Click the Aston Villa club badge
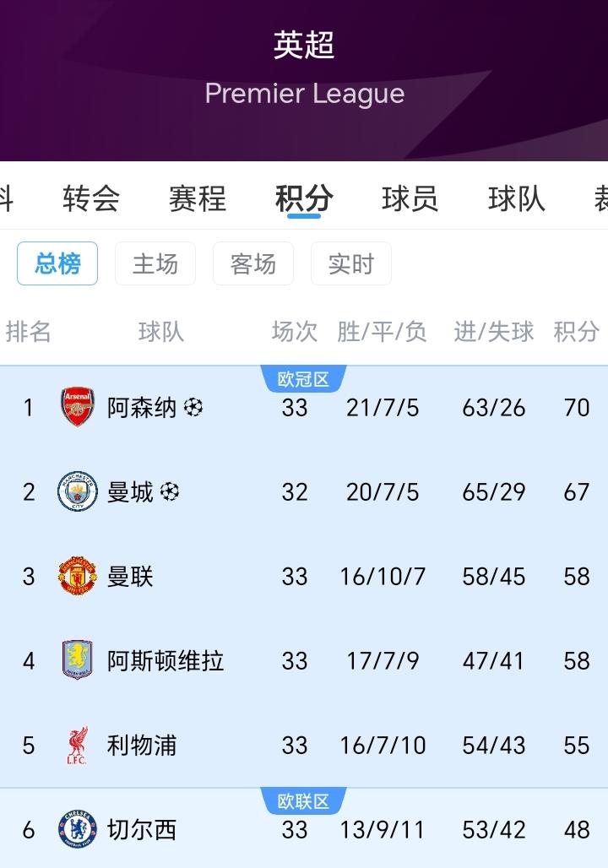Image resolution: width=608 pixels, height=868 pixels. pyautogui.click(x=77, y=661)
